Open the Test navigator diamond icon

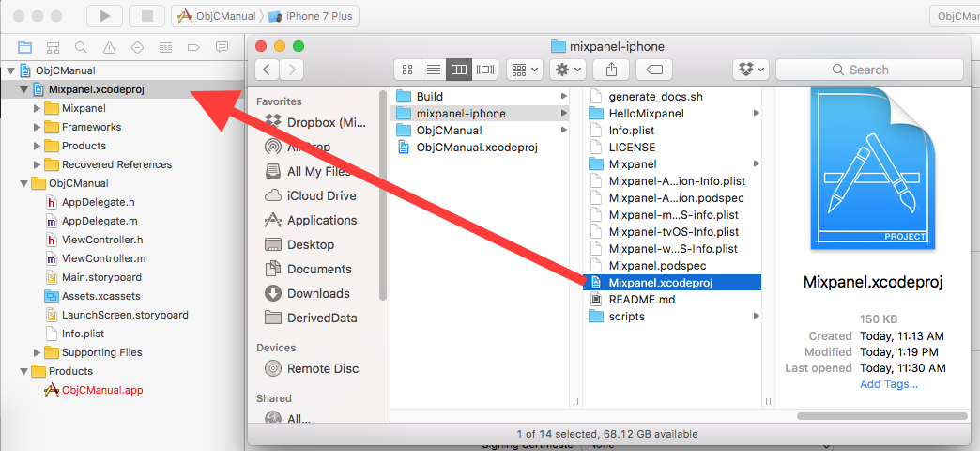click(137, 47)
